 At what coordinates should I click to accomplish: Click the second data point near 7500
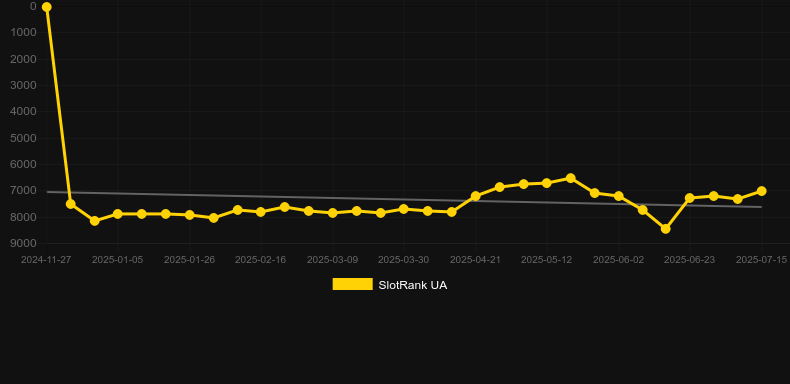pyautogui.click(x=71, y=204)
